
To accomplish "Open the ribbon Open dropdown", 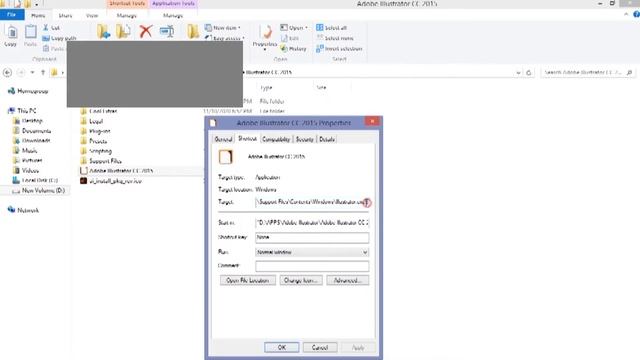I will point(294,28).
